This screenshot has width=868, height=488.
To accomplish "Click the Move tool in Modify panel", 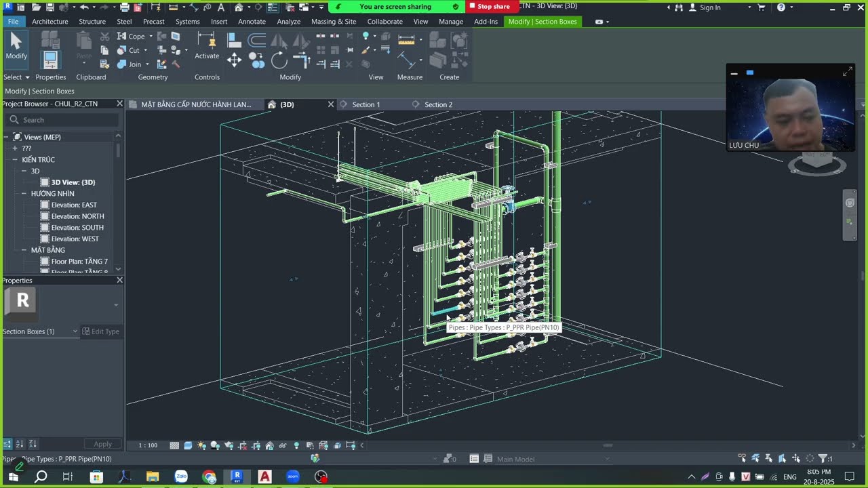I will (234, 60).
